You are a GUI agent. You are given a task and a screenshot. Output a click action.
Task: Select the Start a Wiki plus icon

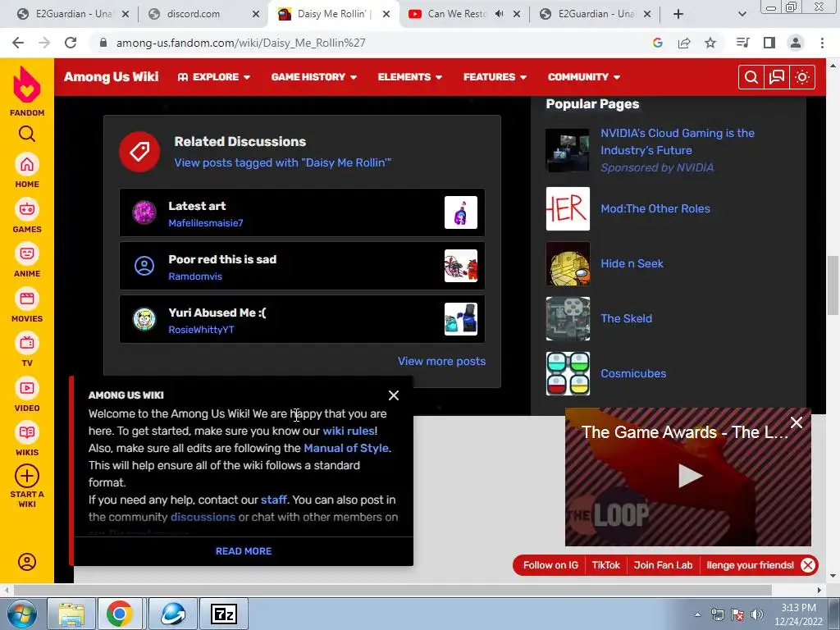tap(27, 476)
